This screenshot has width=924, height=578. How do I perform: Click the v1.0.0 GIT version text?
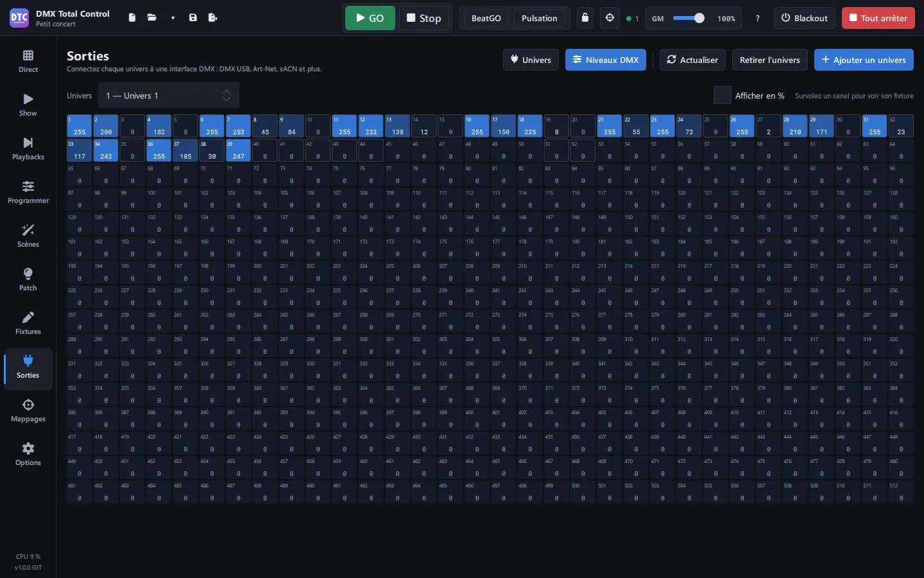click(28, 568)
